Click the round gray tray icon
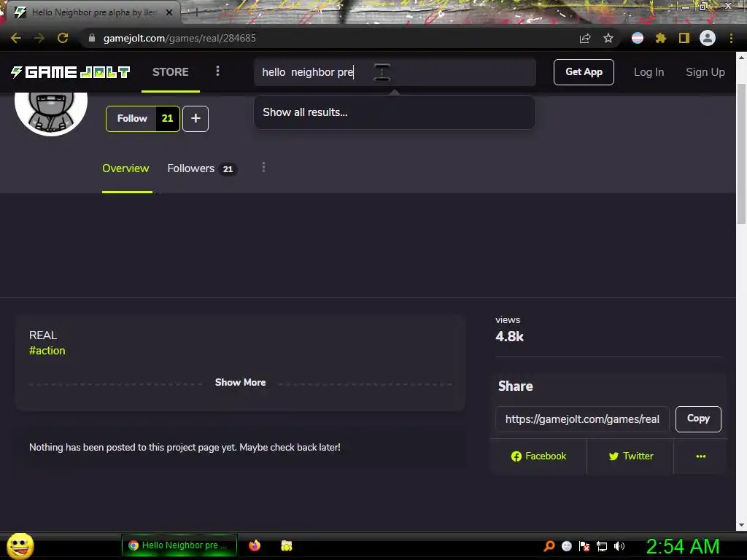This screenshot has height=560, width=747. coord(566,546)
